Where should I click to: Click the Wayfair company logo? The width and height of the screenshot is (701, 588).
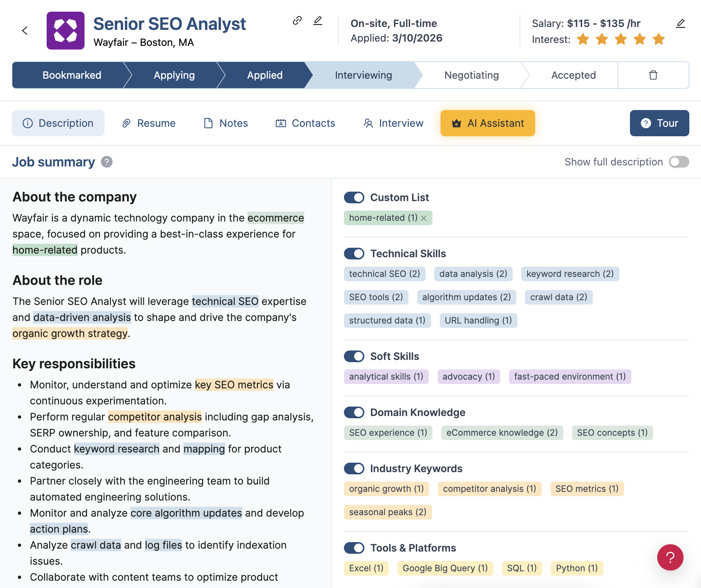pyautogui.click(x=66, y=31)
